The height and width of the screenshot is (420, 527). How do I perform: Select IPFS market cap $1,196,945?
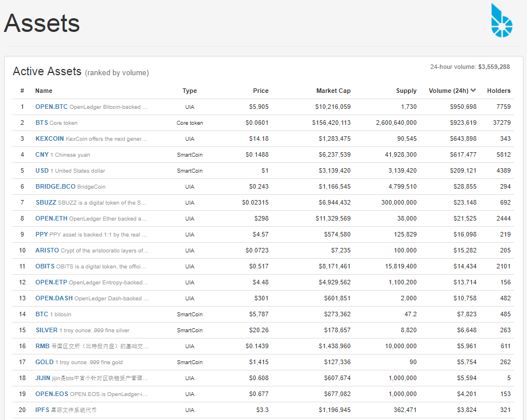click(x=335, y=410)
